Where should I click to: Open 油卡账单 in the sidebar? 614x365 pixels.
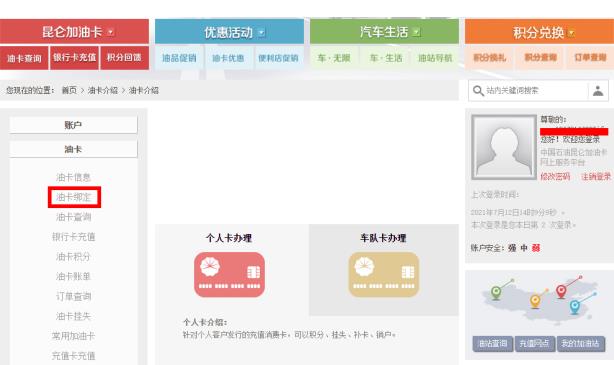tap(73, 276)
